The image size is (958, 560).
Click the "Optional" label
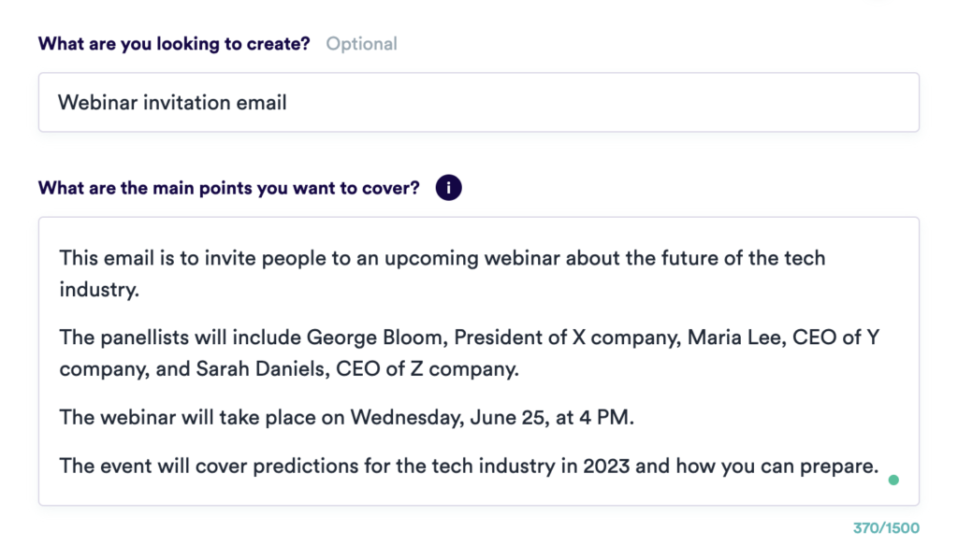tap(361, 43)
